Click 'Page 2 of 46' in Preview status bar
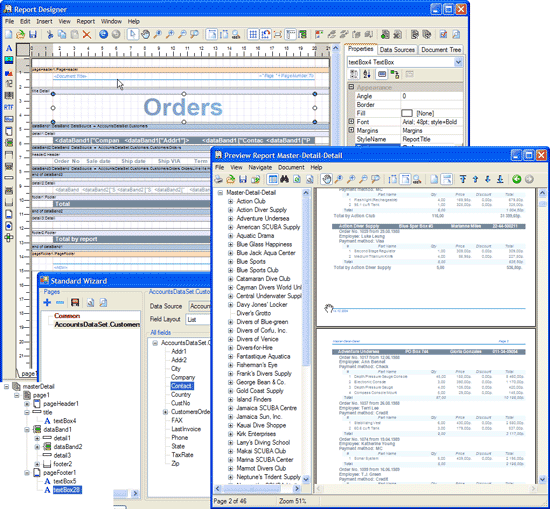The image size is (550, 509). (230, 501)
